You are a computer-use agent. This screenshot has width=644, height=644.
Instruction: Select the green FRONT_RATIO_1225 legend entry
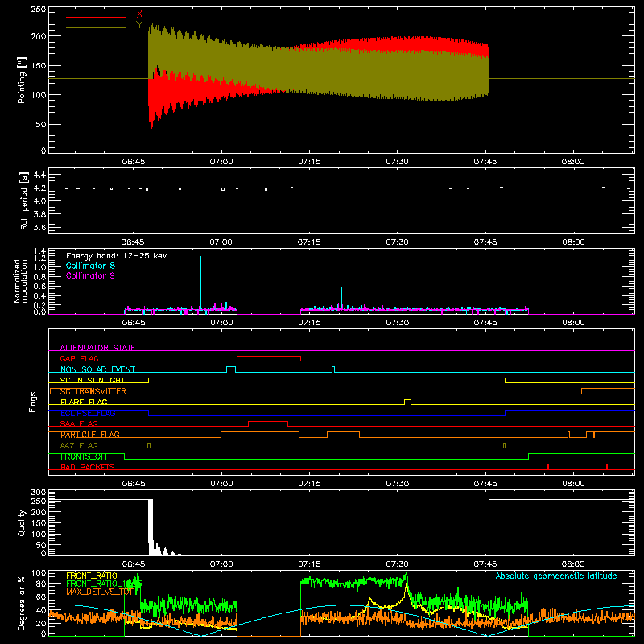pyautogui.click(x=104, y=584)
